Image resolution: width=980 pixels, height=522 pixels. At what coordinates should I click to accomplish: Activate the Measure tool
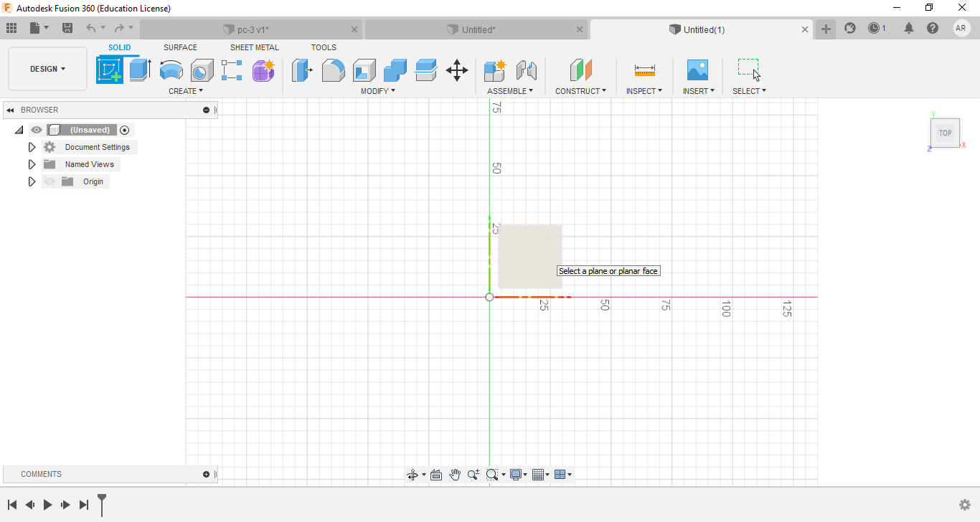pyautogui.click(x=644, y=70)
